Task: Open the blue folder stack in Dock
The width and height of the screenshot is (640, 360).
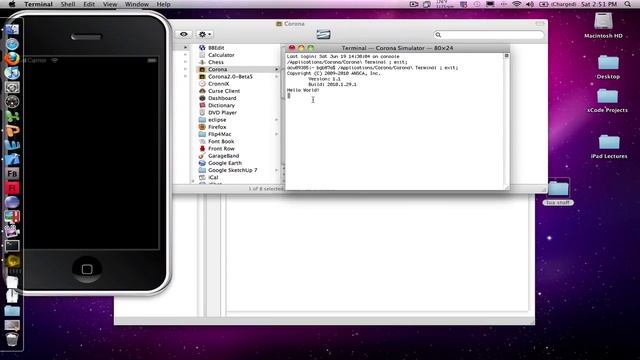Action: pos(12,311)
